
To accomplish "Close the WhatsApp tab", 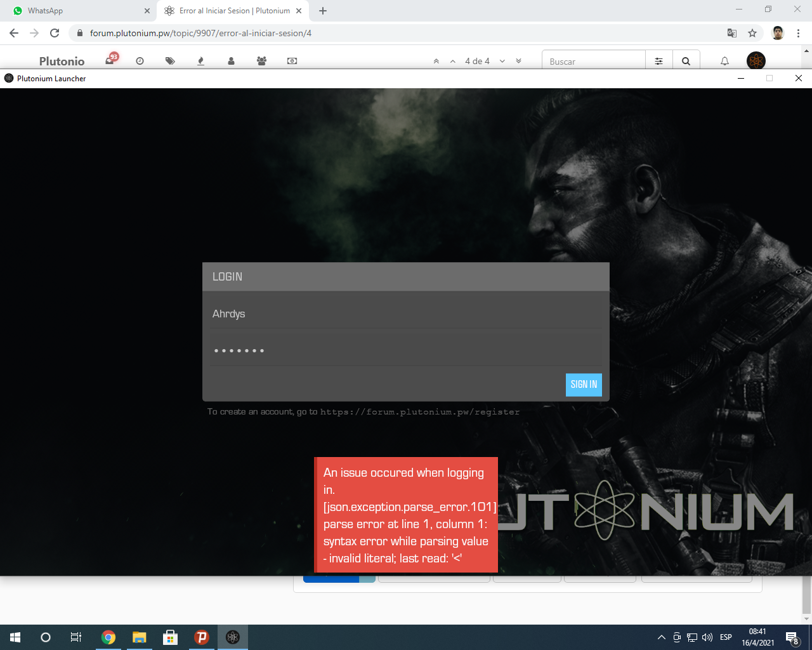I will click(147, 11).
